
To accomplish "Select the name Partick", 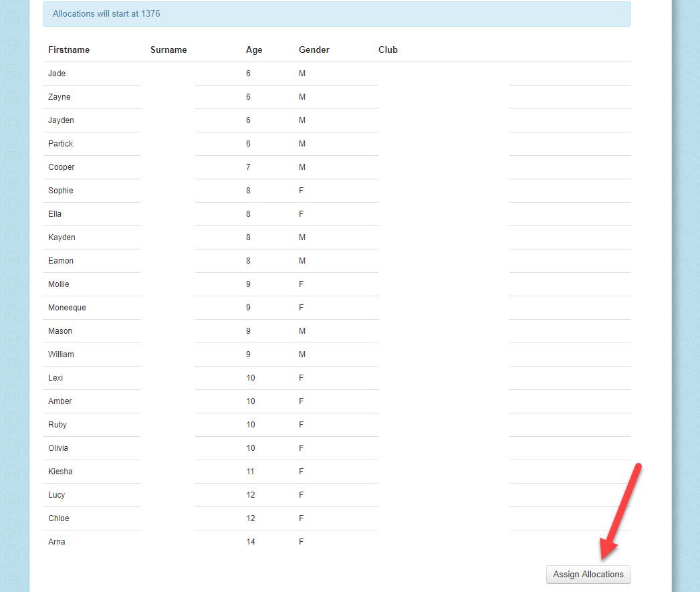I will point(61,143).
